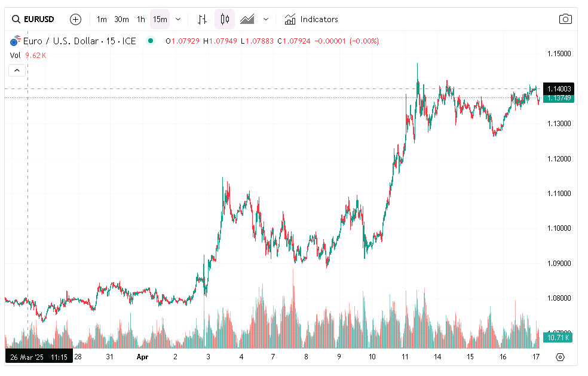Click the Indicators chart icon
588x376 pixels.
pyautogui.click(x=290, y=19)
